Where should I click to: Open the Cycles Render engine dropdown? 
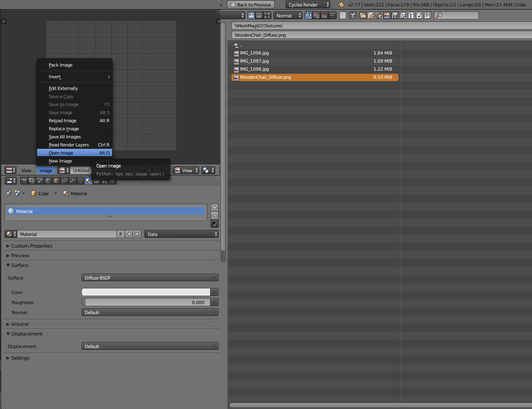[308, 5]
